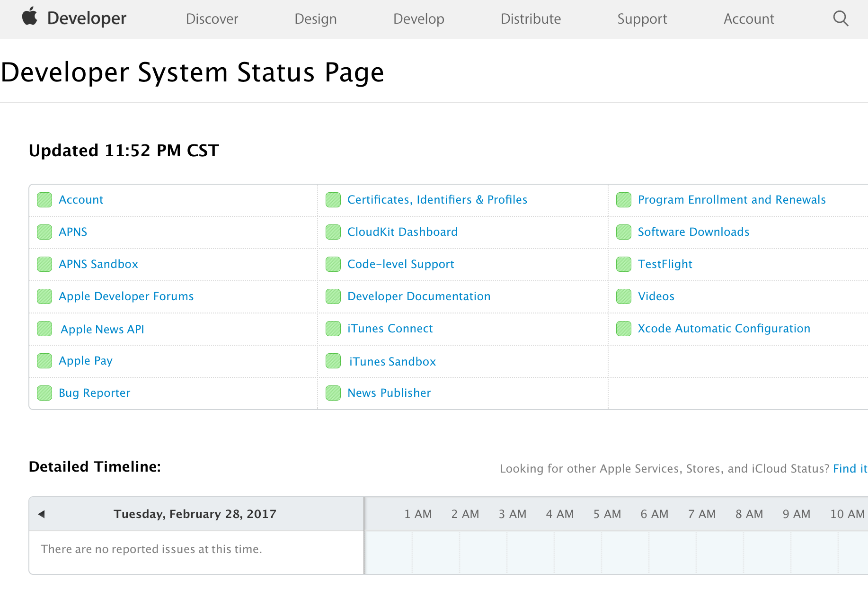Click the status indicator for Apple Developer Forums
The width and height of the screenshot is (868, 608).
pyautogui.click(x=44, y=296)
